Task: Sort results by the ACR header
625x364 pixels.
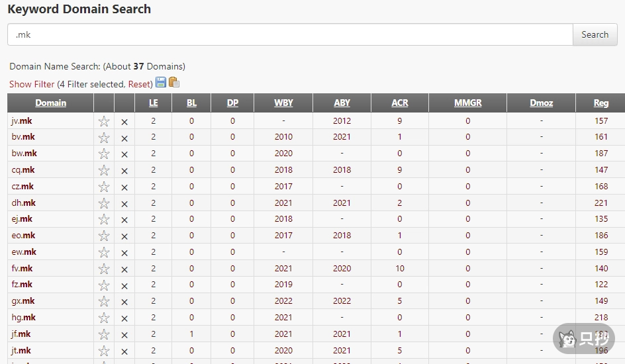Action: tap(400, 103)
